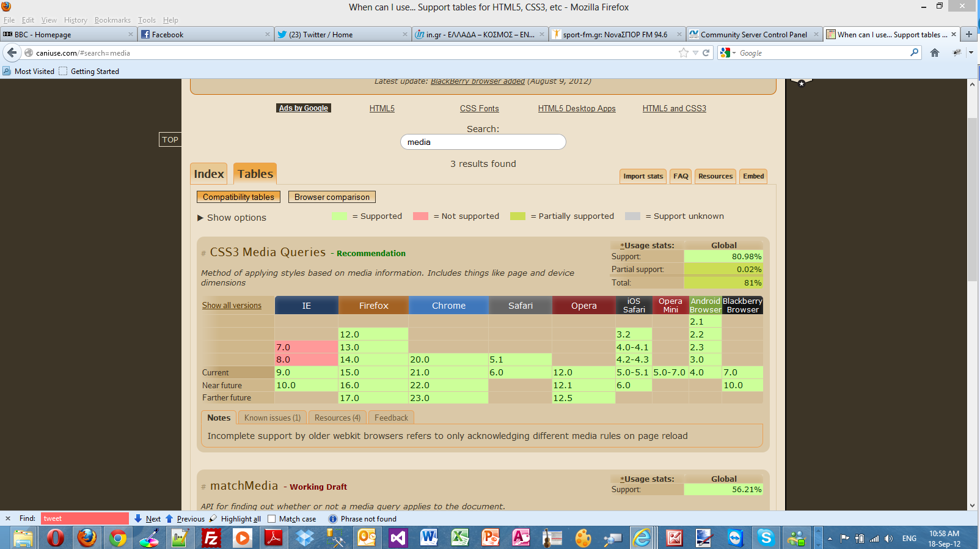
Task: Open Outlook from the taskbar
Action: tap(367, 538)
